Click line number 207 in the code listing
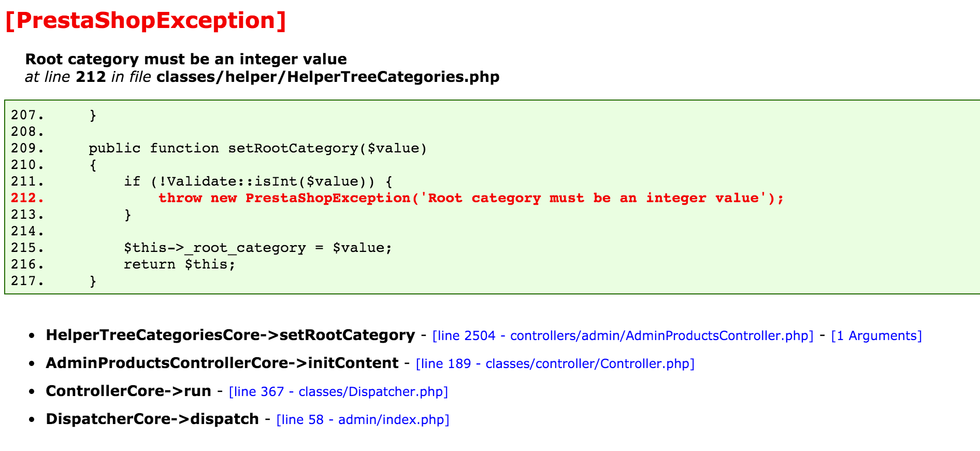Image resolution: width=980 pixels, height=451 pixels. [x=27, y=115]
